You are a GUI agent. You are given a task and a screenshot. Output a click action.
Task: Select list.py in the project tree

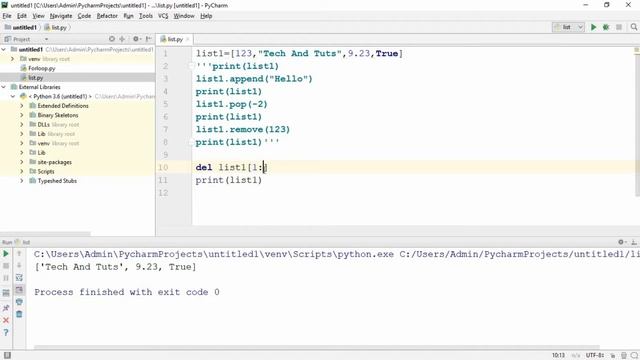[36, 78]
